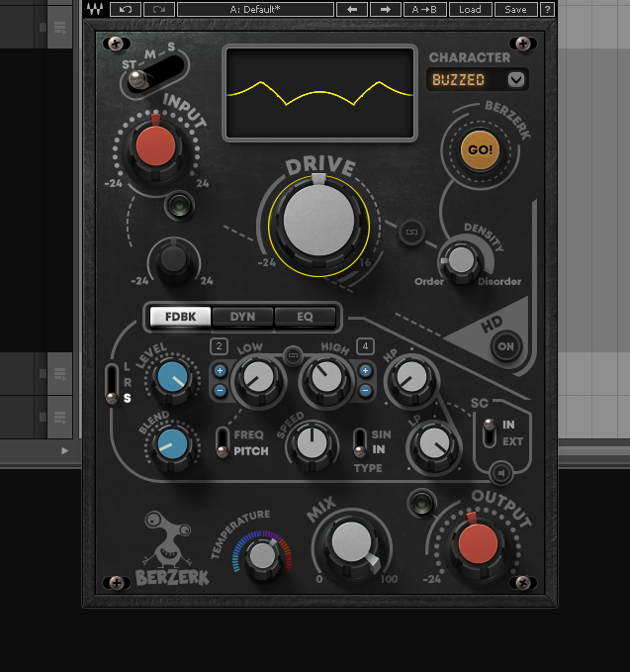630x672 pixels.
Task: Click the waveform shape display
Action: (319, 93)
